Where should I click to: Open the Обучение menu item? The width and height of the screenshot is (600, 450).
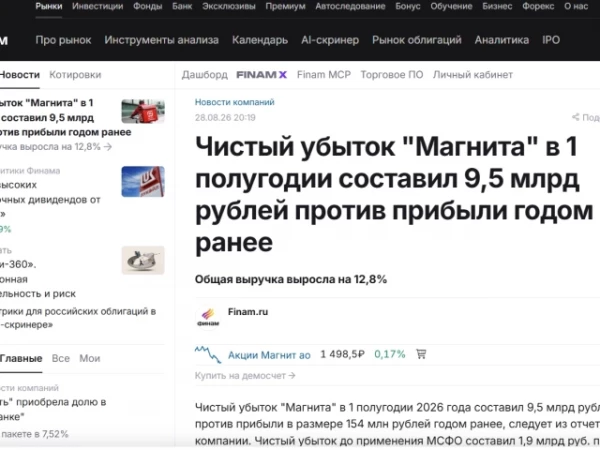click(x=451, y=6)
